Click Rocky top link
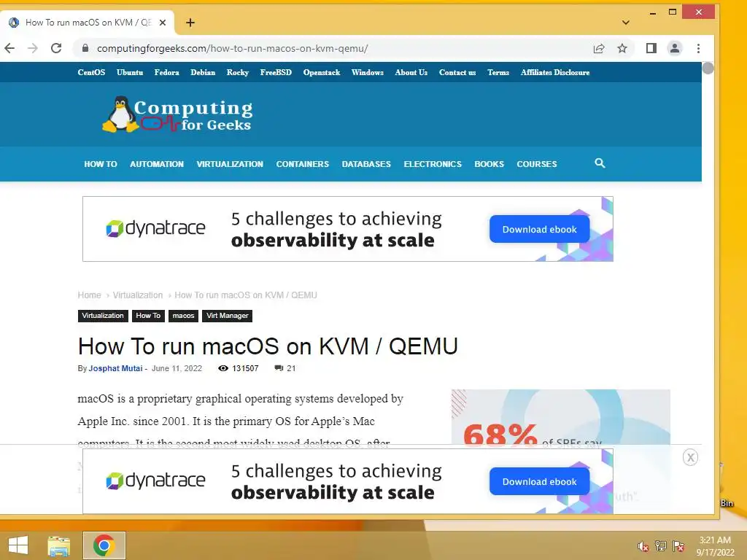 point(238,72)
